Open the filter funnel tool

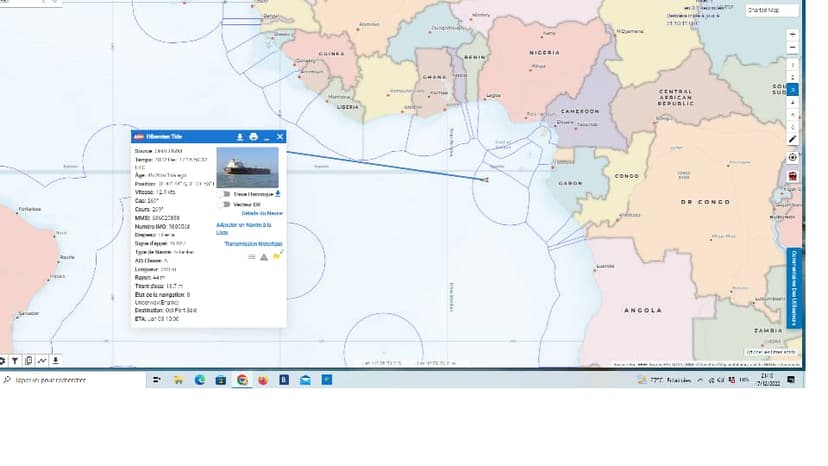(15, 361)
